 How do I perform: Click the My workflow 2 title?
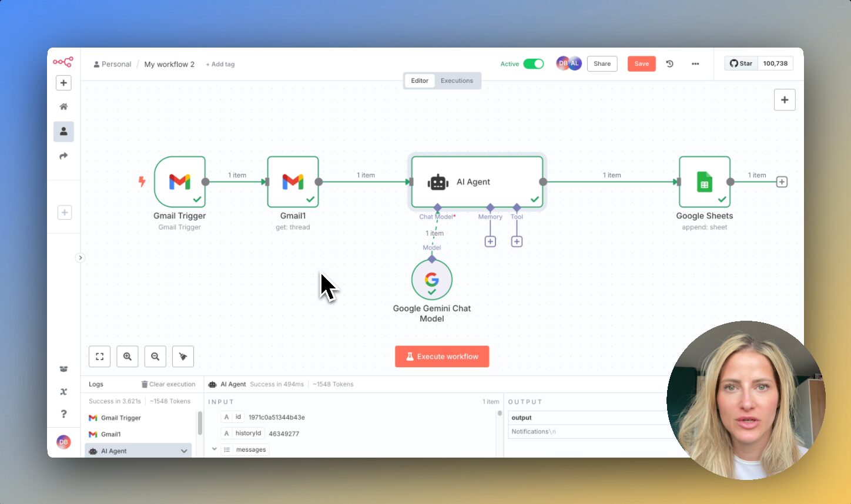coord(169,64)
